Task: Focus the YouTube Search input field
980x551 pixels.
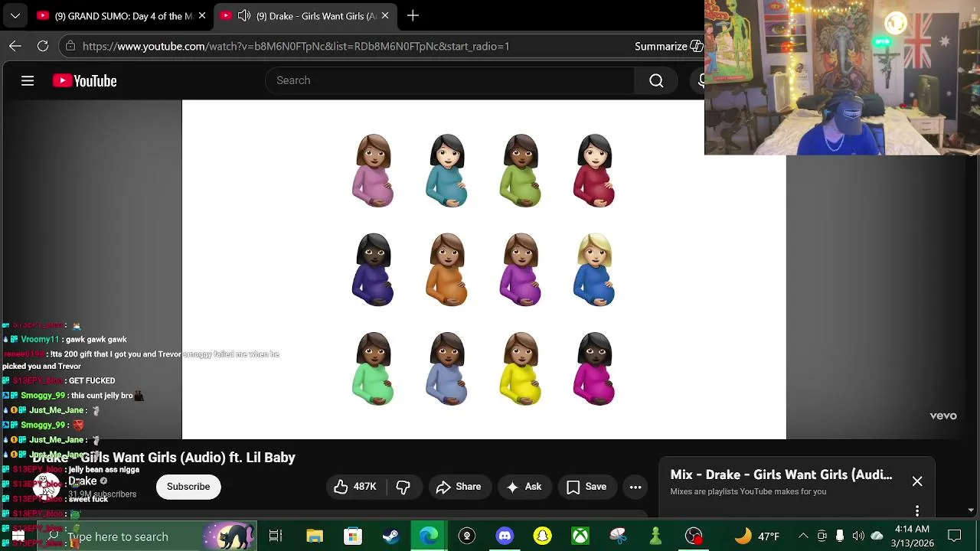Action: pyautogui.click(x=450, y=80)
